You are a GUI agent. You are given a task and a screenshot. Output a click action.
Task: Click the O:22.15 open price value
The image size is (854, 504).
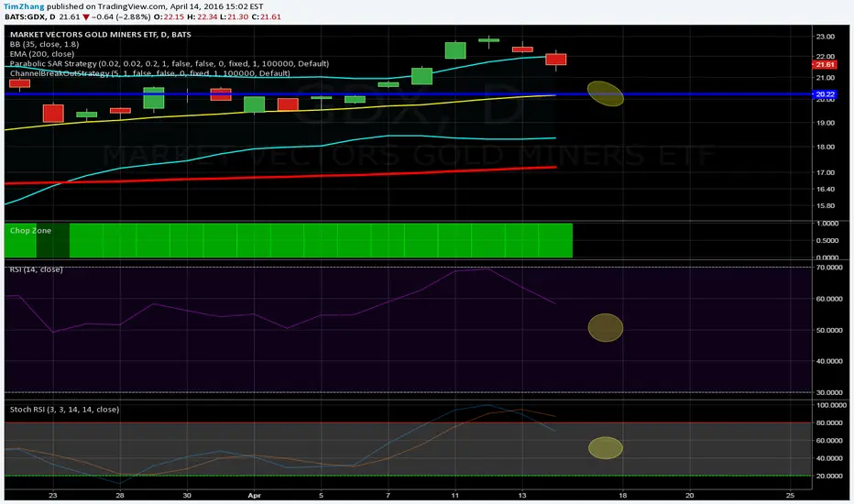[169, 16]
